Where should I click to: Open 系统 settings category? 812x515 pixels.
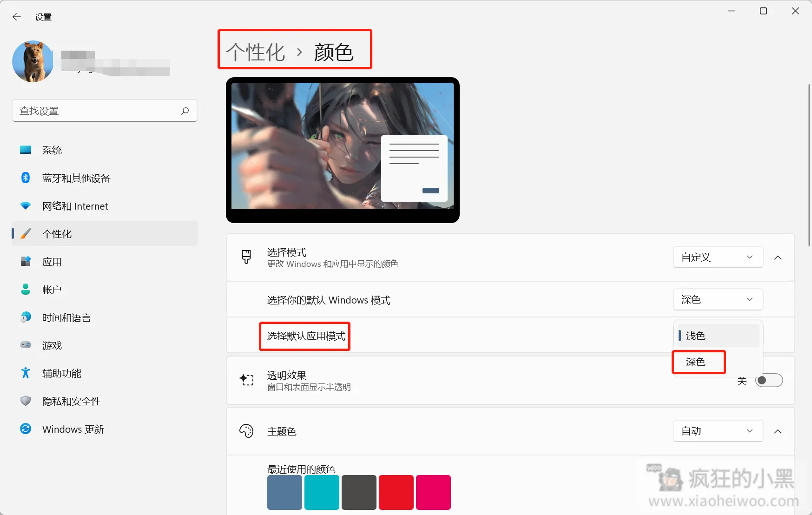(x=105, y=150)
